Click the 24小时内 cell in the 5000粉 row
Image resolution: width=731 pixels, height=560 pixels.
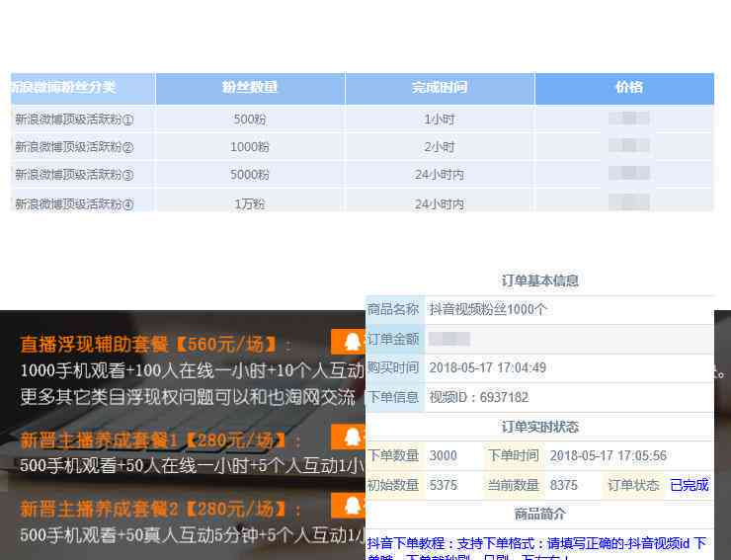pos(440,175)
